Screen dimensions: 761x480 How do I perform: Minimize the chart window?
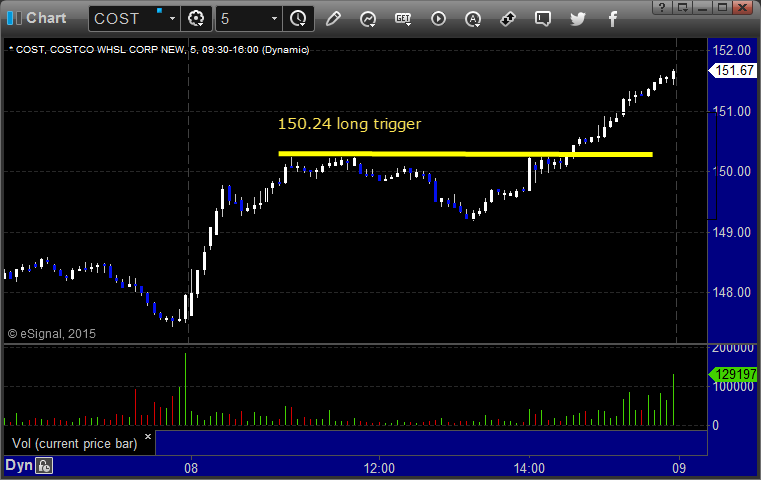click(702, 7)
